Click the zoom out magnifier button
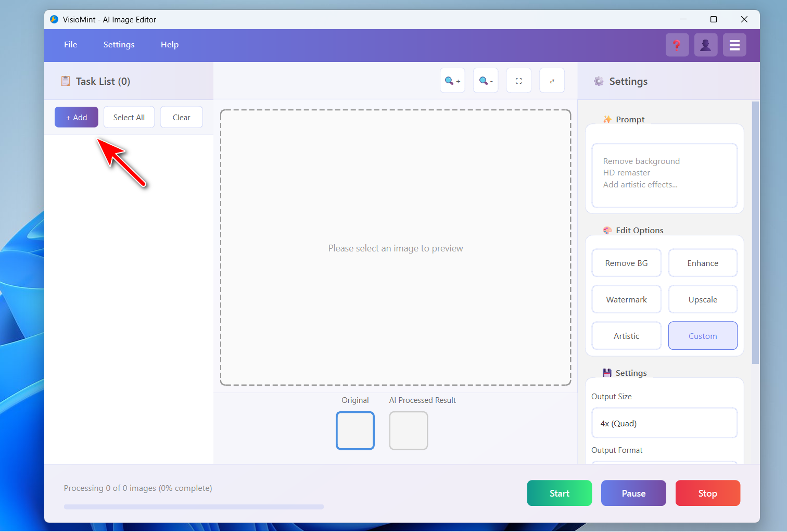This screenshot has height=532, width=787. click(x=486, y=81)
